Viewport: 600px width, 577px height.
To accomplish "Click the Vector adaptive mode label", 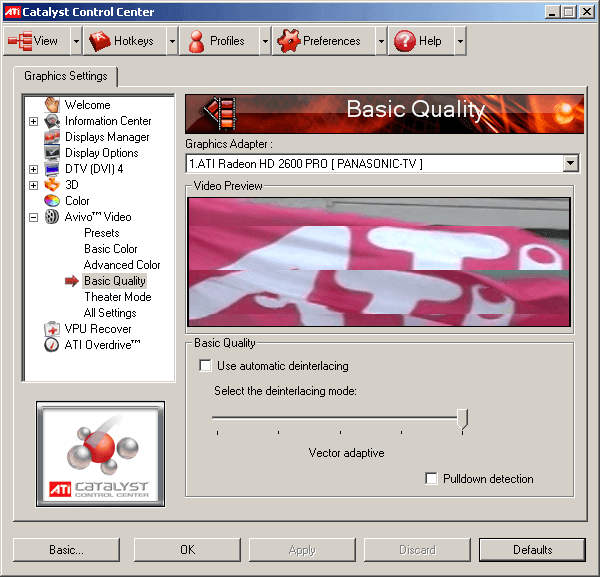I will [x=346, y=453].
